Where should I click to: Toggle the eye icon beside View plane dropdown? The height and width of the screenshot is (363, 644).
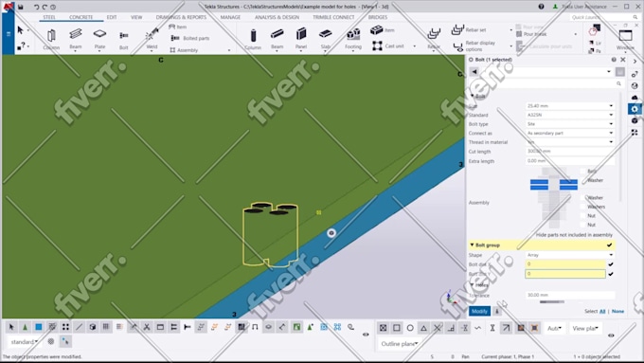pyautogui.click(x=611, y=336)
